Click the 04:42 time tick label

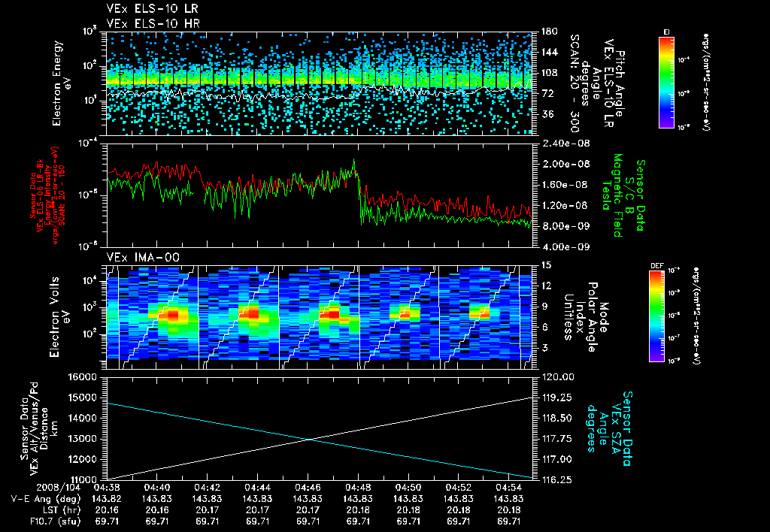(x=208, y=488)
